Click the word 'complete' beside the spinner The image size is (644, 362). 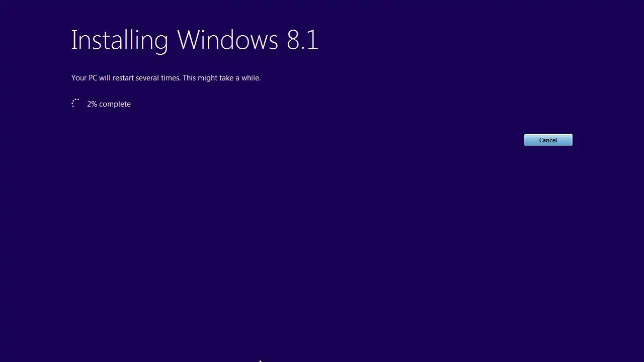115,104
